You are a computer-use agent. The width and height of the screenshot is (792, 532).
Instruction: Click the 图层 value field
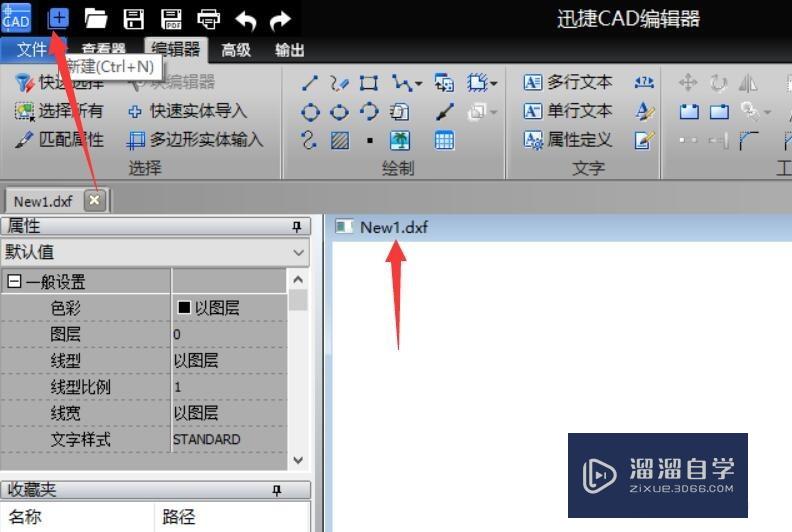coord(229,334)
